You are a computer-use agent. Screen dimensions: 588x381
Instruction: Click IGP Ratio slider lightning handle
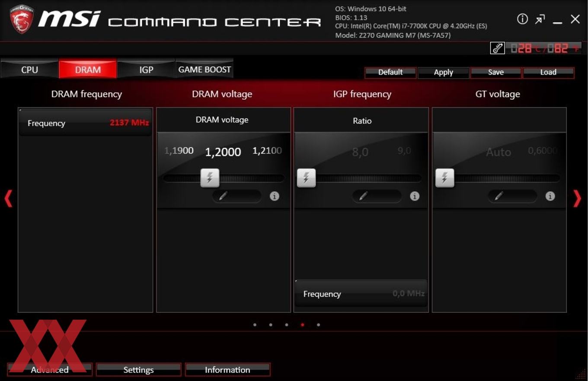pyautogui.click(x=306, y=178)
